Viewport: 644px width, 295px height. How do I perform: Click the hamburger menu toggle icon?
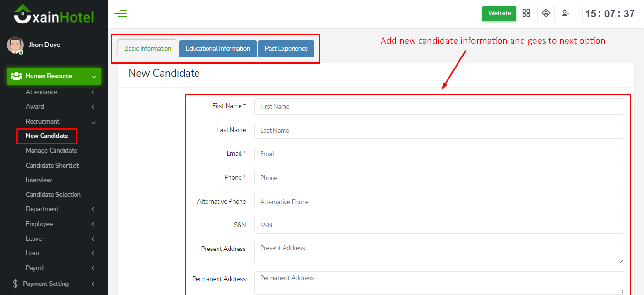click(x=120, y=13)
